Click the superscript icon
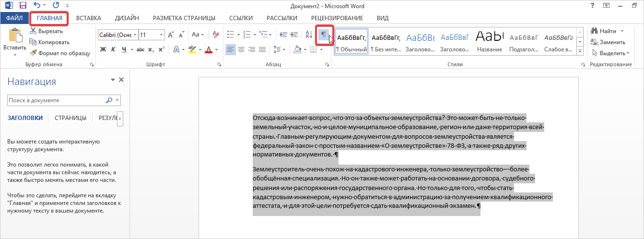The height and width of the screenshot is (239, 644). point(162,49)
